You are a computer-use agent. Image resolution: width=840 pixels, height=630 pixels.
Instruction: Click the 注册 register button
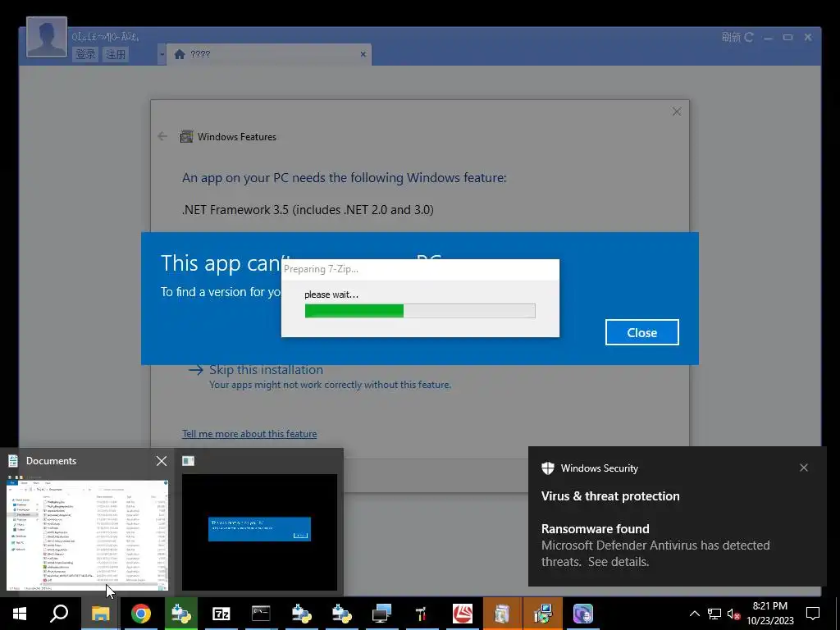click(x=116, y=54)
